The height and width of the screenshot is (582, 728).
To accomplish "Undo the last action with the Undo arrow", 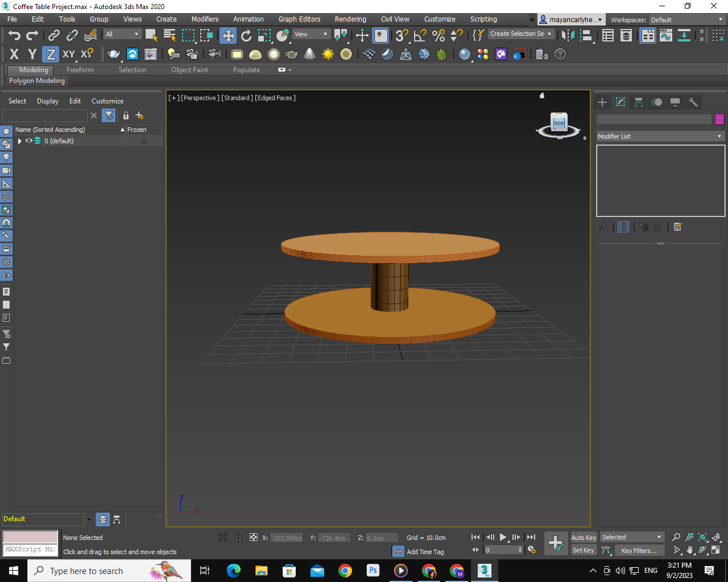I will (x=14, y=35).
